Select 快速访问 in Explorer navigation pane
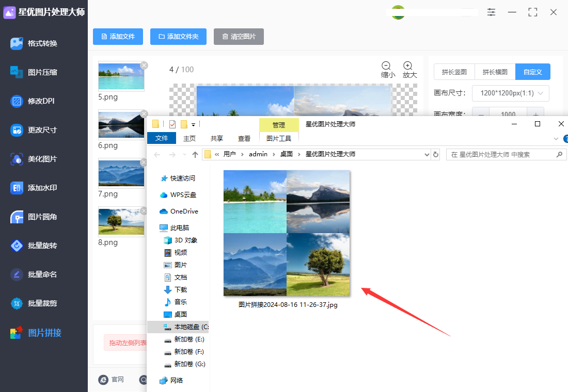The image size is (568, 392). (178, 178)
